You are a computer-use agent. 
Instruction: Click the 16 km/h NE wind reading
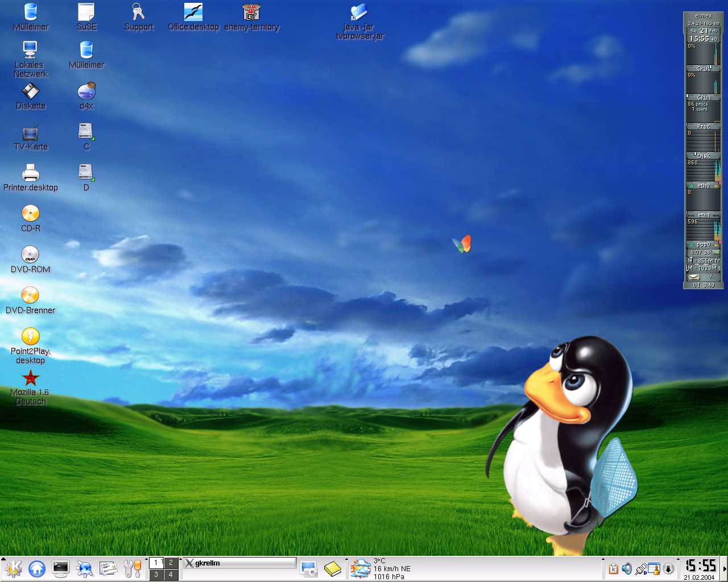pyautogui.click(x=392, y=568)
